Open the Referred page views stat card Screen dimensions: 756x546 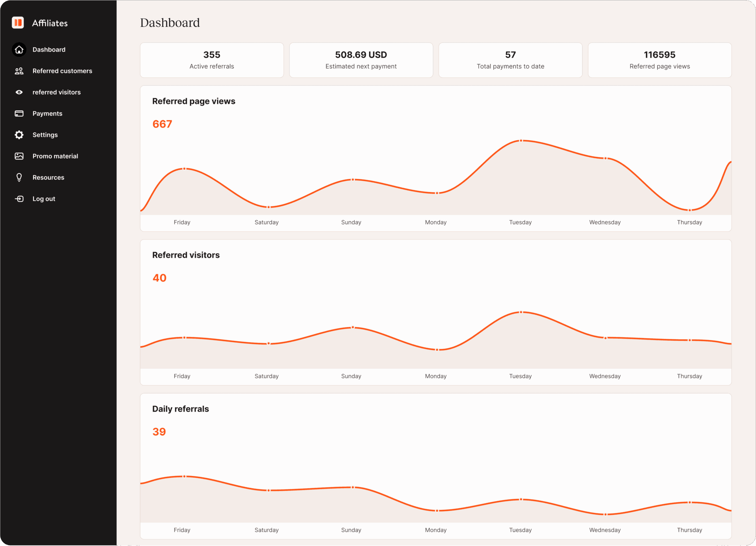(x=660, y=60)
